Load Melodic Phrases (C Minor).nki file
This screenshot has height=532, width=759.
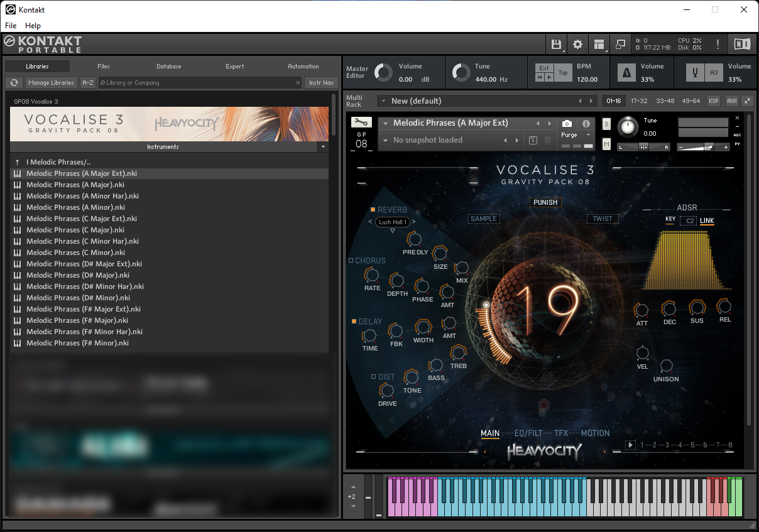point(75,252)
